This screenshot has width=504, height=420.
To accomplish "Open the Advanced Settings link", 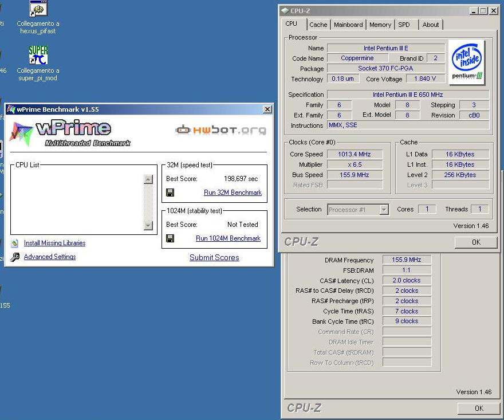I will point(50,257).
